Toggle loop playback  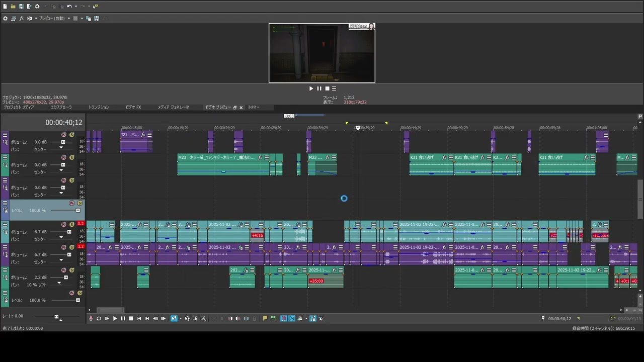[x=99, y=318]
